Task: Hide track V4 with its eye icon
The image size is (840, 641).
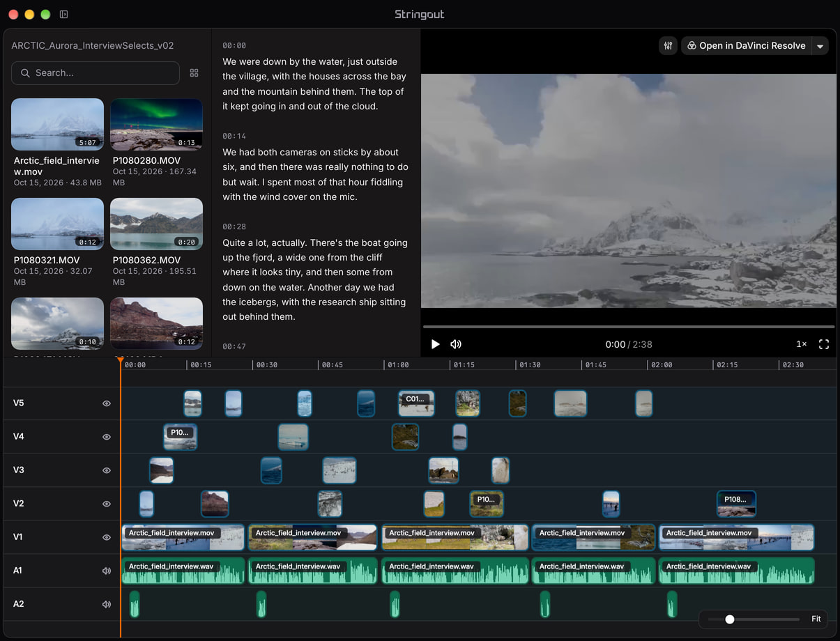Action: point(107,437)
